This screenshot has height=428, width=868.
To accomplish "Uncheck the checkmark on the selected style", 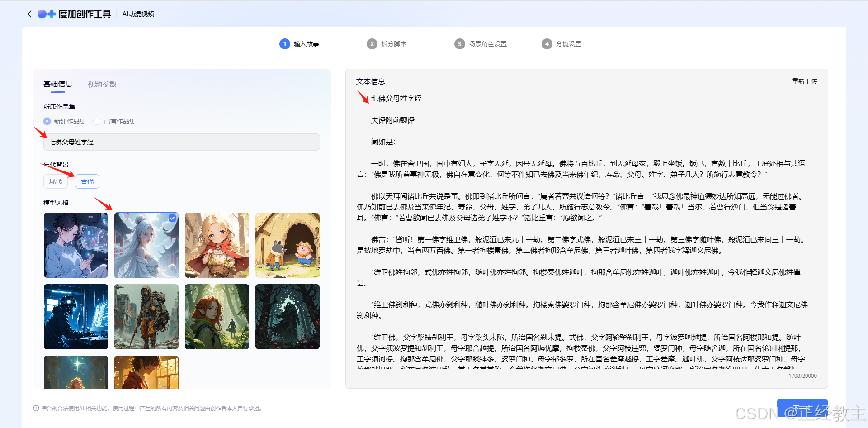I will (x=172, y=218).
